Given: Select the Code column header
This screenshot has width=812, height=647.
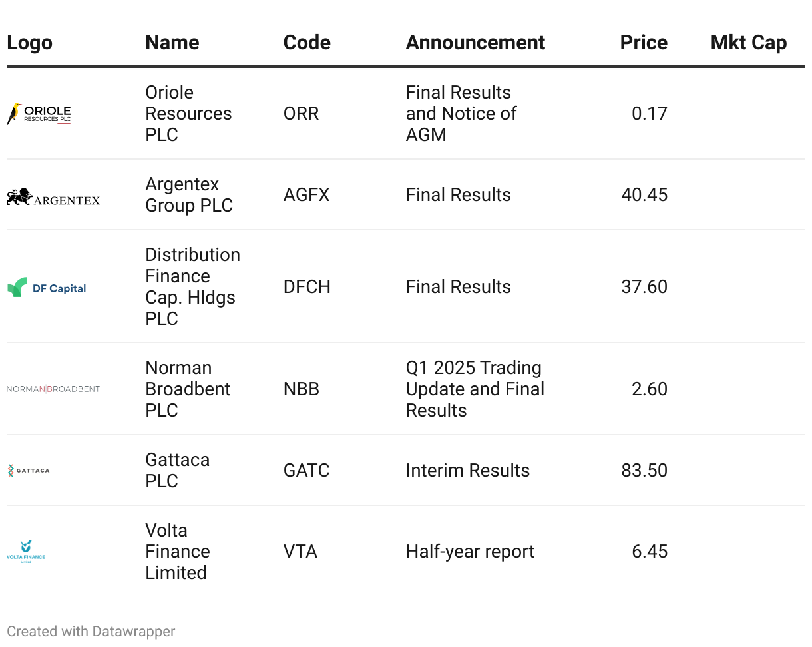Looking at the screenshot, I should (307, 43).
